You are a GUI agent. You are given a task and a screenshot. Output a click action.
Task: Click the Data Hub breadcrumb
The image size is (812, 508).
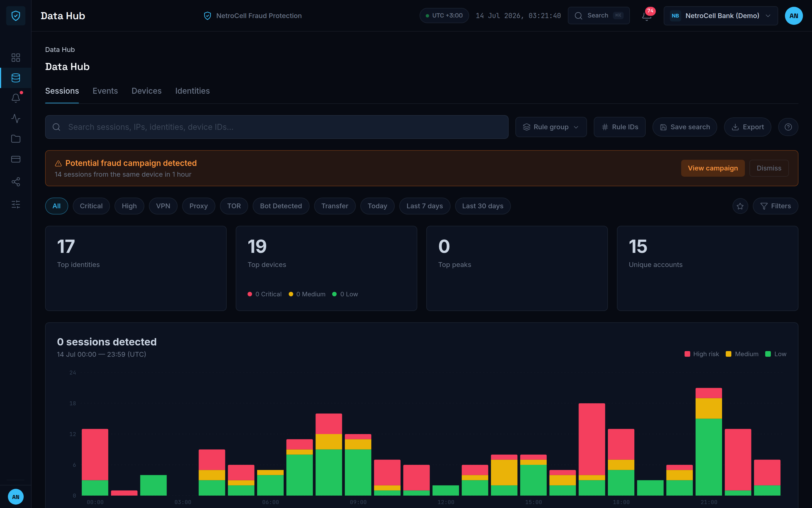coord(60,50)
